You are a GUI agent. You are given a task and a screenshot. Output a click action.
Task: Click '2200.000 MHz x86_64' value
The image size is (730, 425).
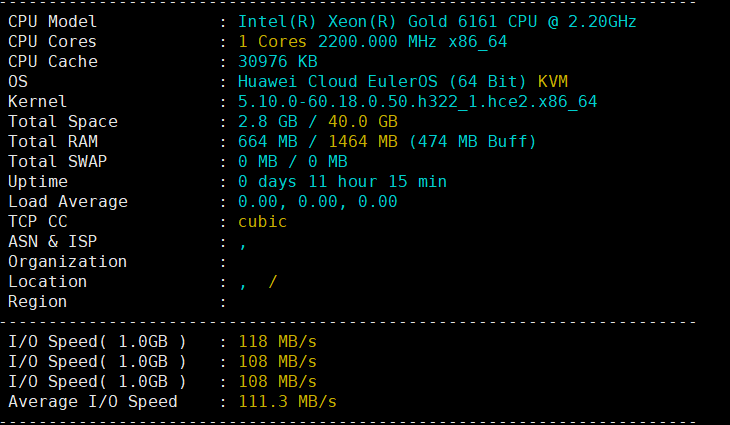(412, 42)
